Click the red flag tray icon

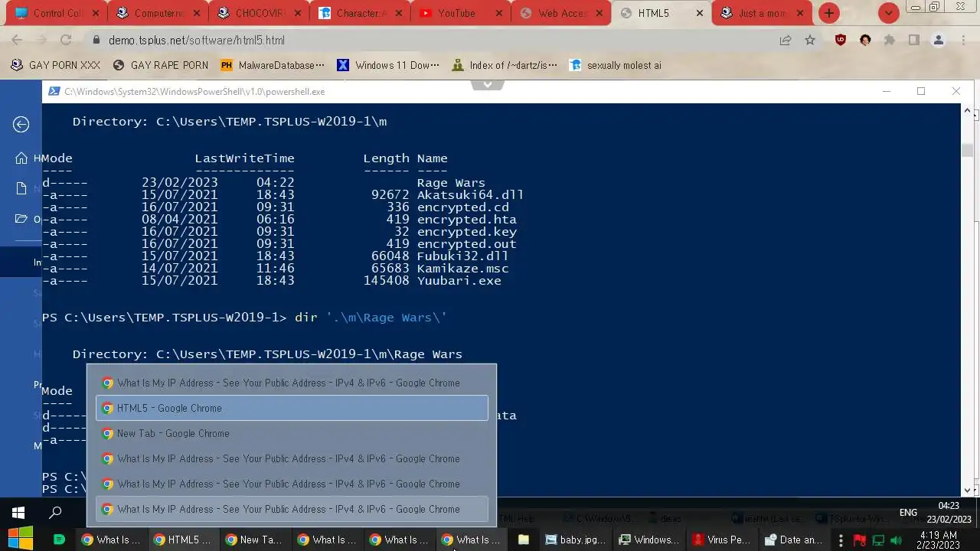coord(859,540)
